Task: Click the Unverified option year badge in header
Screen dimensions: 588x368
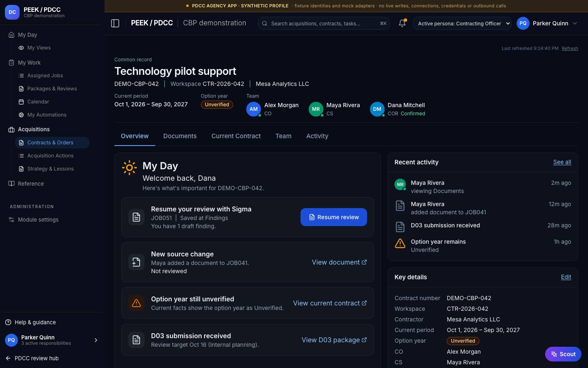Action: point(217,105)
